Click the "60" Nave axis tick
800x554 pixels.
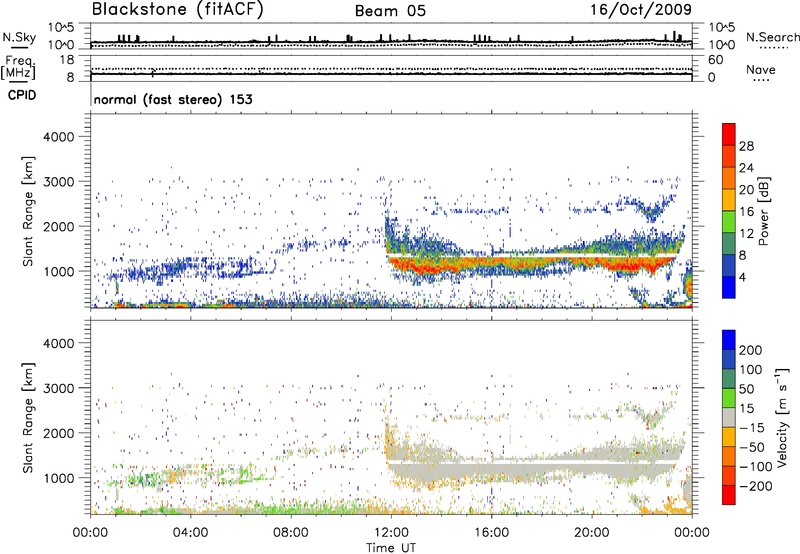[715, 60]
